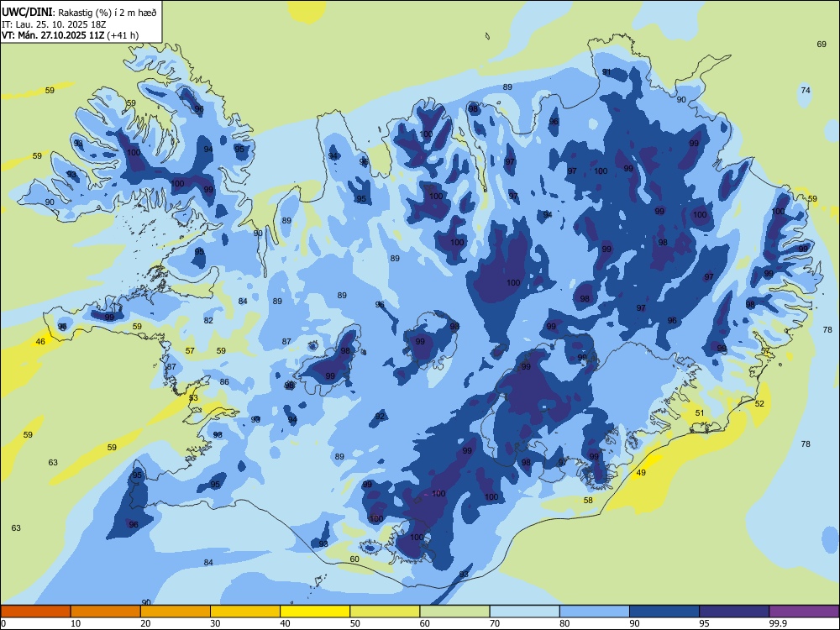
Task: Click the '46' humidity value on the map
Action: coord(40,341)
